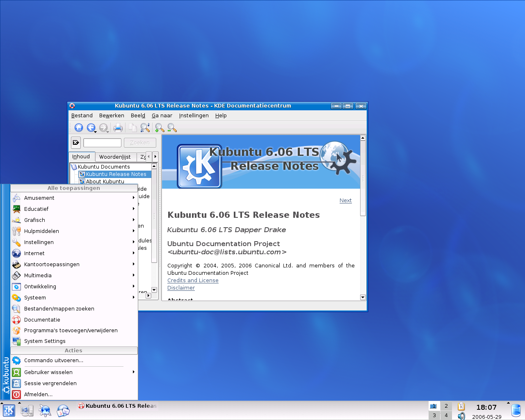This screenshot has height=420, width=525.
Task: Click the volume speaker tray icon
Action: tap(461, 416)
